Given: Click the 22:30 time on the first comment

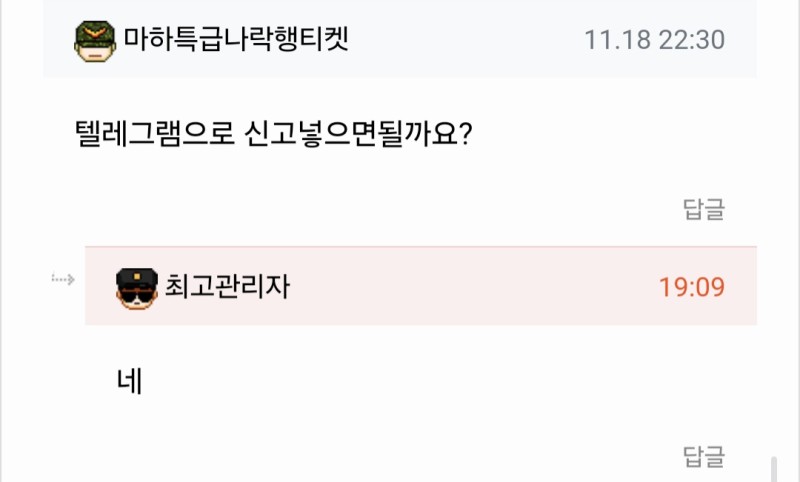Looking at the screenshot, I should click(692, 40).
